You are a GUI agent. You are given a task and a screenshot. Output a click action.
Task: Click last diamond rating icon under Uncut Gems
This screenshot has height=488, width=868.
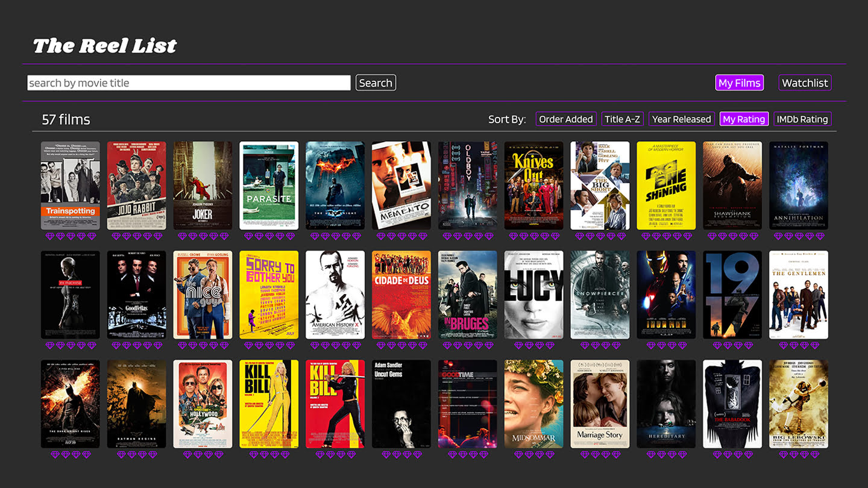point(417,455)
